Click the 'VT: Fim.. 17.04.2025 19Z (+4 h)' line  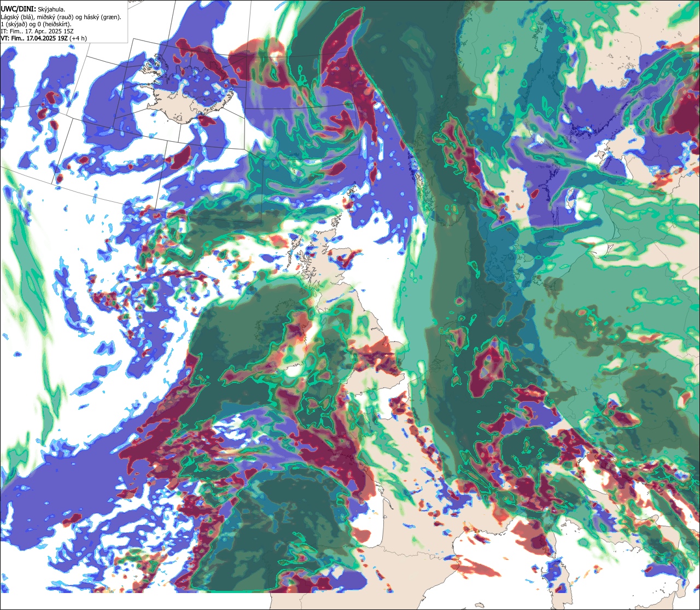[x=44, y=38]
